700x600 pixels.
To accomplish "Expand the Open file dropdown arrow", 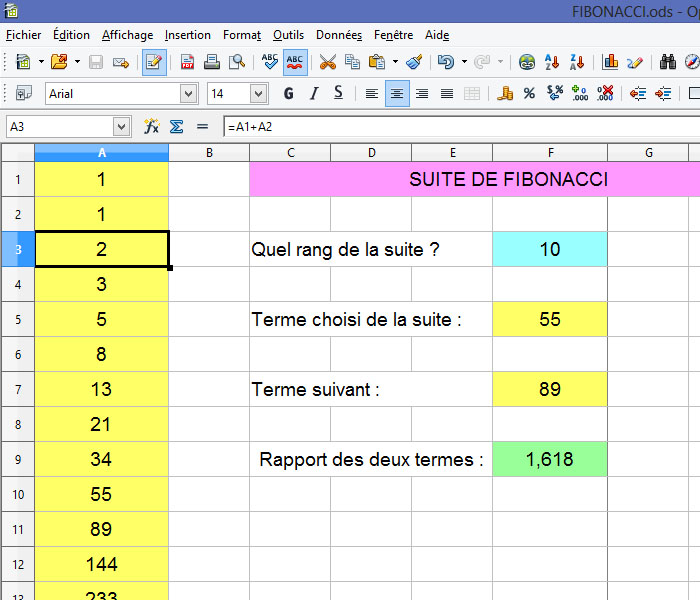I will point(77,62).
